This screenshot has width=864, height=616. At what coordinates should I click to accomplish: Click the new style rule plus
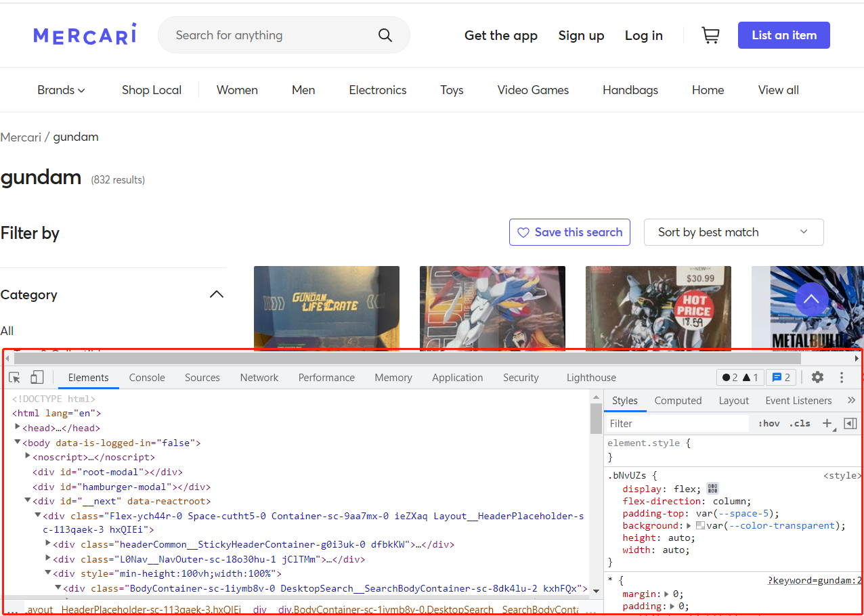[827, 424]
